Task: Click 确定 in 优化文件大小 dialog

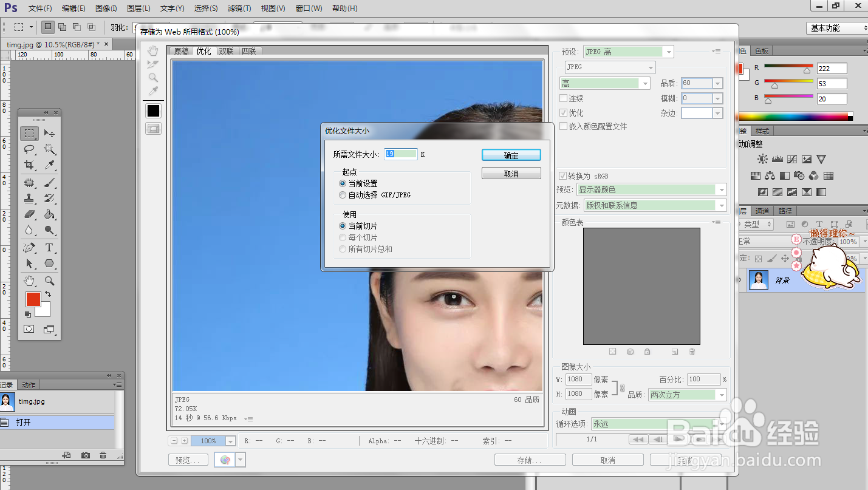Action: coord(511,155)
